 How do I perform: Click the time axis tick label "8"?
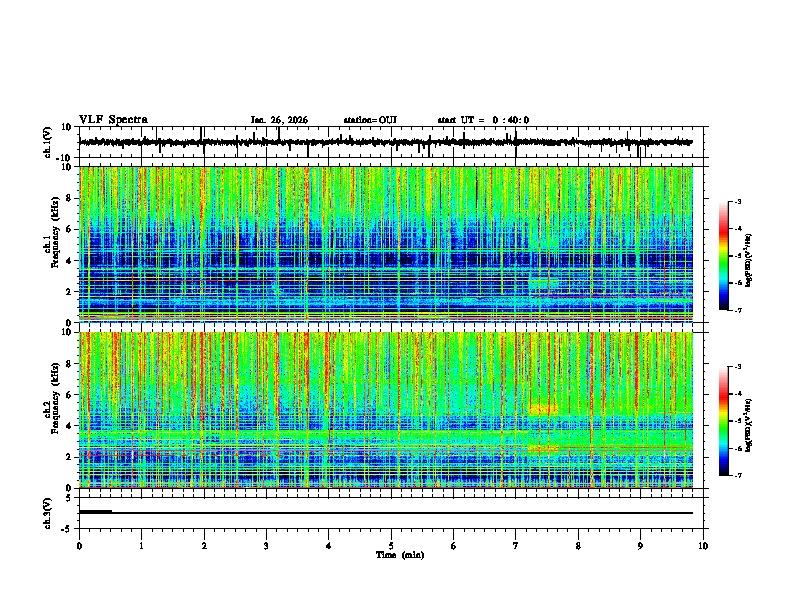pos(578,546)
